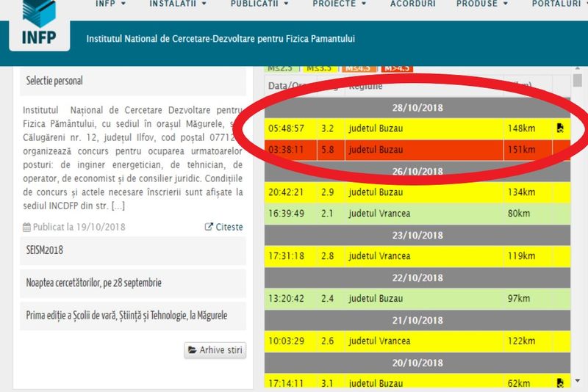Open the PORTALURI navigation menu
This screenshot has width=588, height=392.
[560, 4]
